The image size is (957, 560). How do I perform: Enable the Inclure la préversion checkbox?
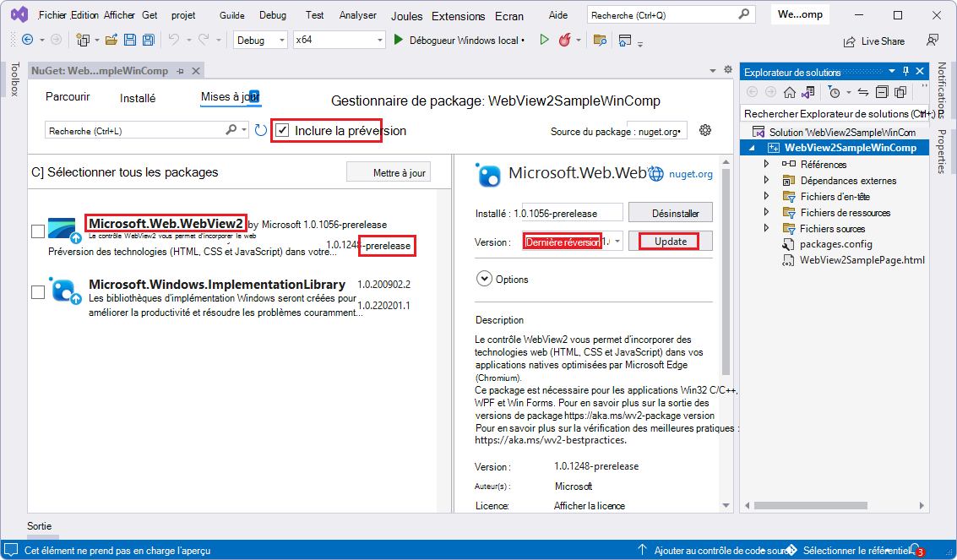(282, 130)
